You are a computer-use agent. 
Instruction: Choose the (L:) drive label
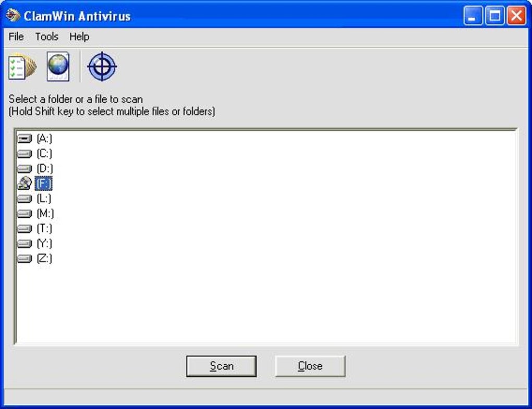pos(44,199)
